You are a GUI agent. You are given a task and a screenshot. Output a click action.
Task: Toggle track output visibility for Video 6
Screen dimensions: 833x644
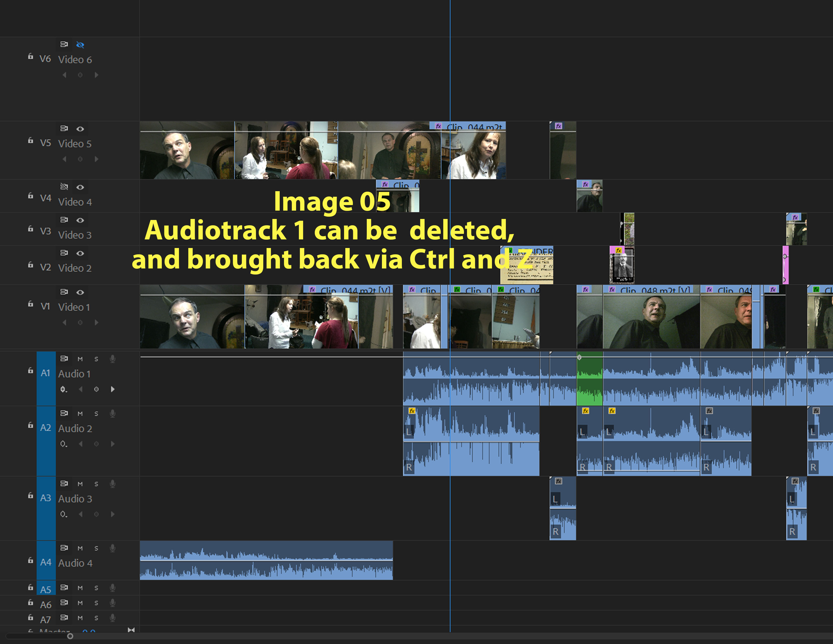tap(80, 45)
